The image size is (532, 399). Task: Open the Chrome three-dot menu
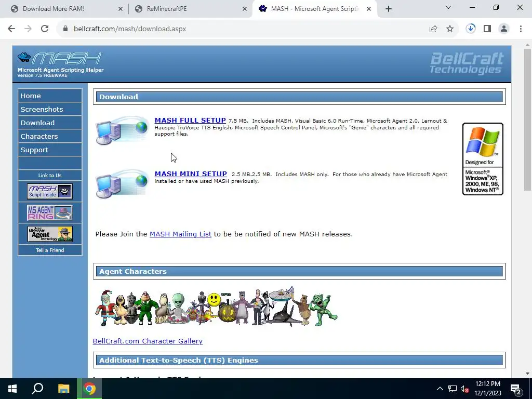pyautogui.click(x=521, y=29)
